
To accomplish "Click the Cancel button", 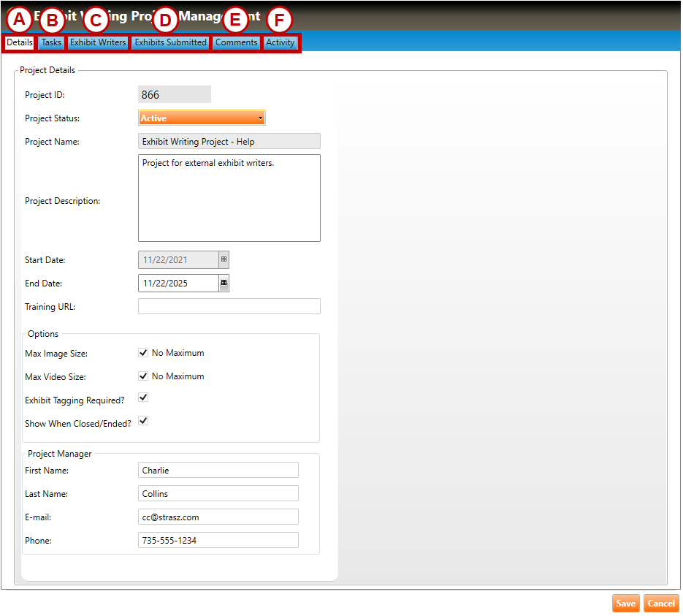I will point(661,604).
